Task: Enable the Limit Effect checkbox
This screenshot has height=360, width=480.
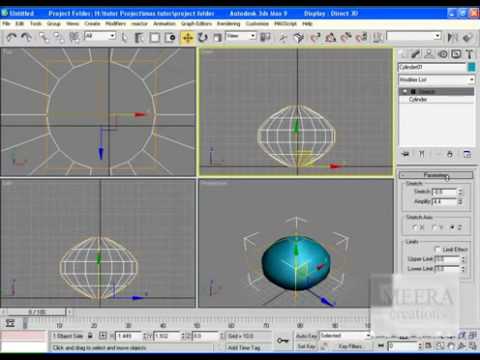Action: pos(438,249)
